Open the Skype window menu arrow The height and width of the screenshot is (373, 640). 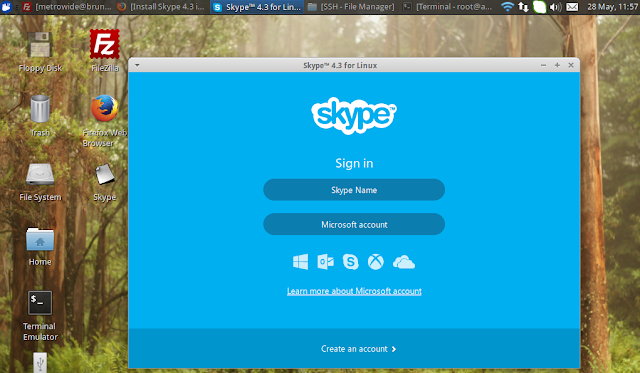coord(137,65)
